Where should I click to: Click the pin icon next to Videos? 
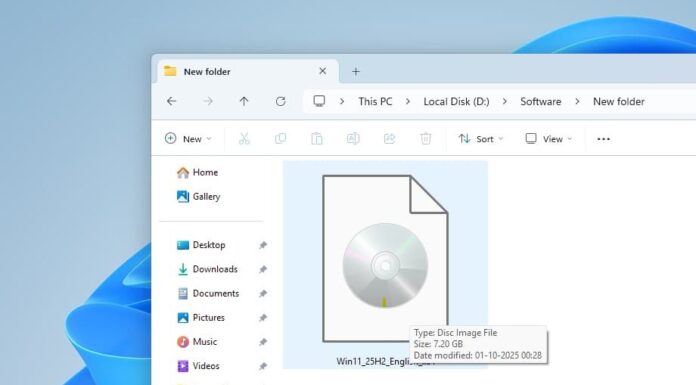click(x=263, y=366)
